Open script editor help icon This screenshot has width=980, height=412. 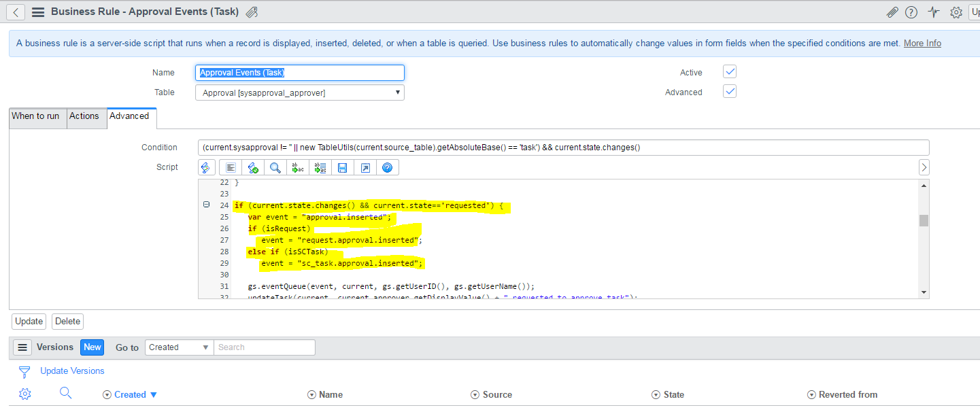(387, 167)
